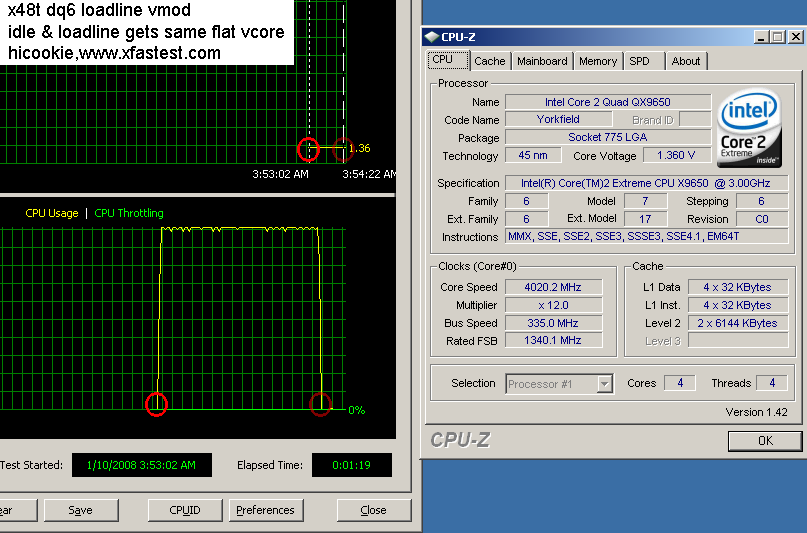The height and width of the screenshot is (533, 807).
Task: Click the Core Speed 4020.2 MHz value
Action: point(553,287)
